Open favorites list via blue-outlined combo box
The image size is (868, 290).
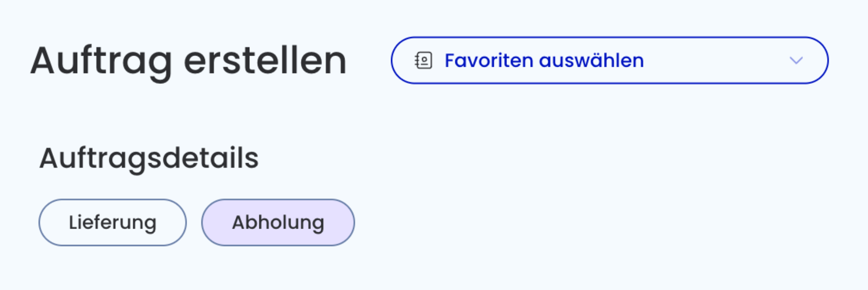point(610,61)
